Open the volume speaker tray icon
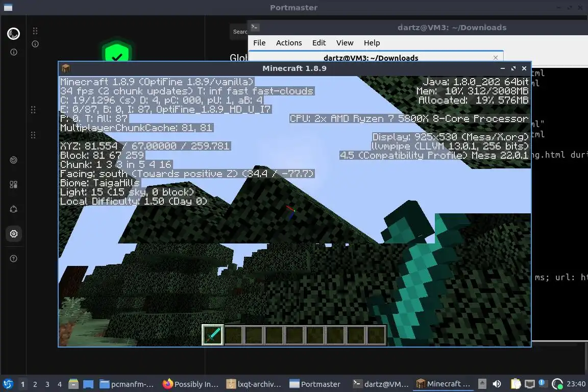Viewport: 588px width, 392px height. point(497,384)
